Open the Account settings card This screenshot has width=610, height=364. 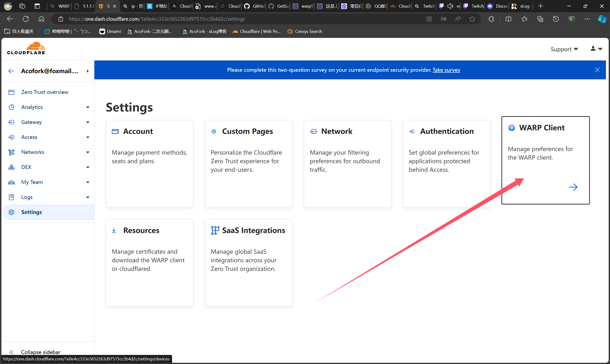click(x=149, y=164)
